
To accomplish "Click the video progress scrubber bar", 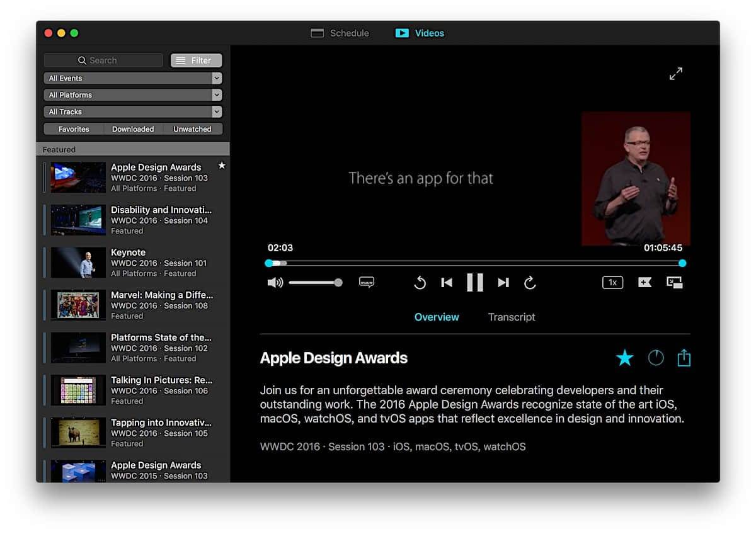I will pyautogui.click(x=476, y=263).
